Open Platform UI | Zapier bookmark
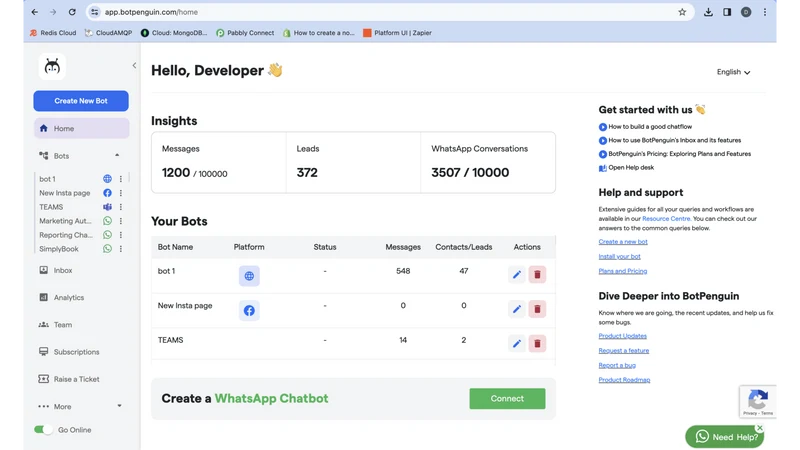 tap(397, 33)
